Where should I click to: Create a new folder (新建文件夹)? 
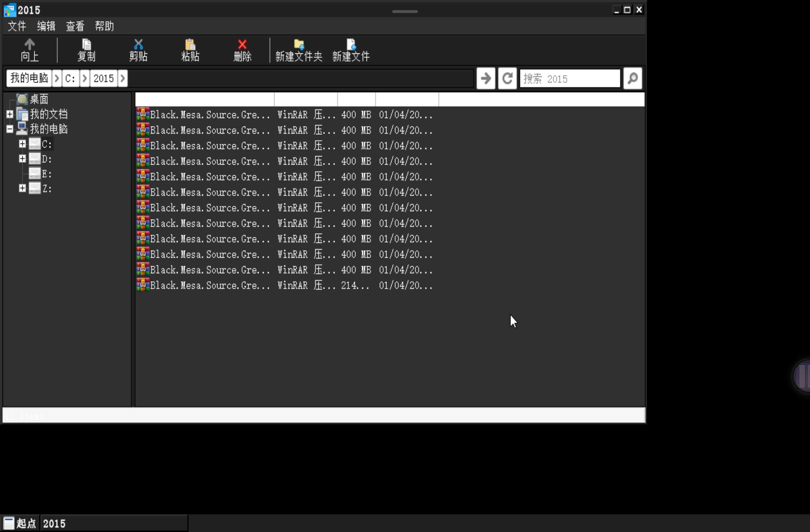pos(299,50)
